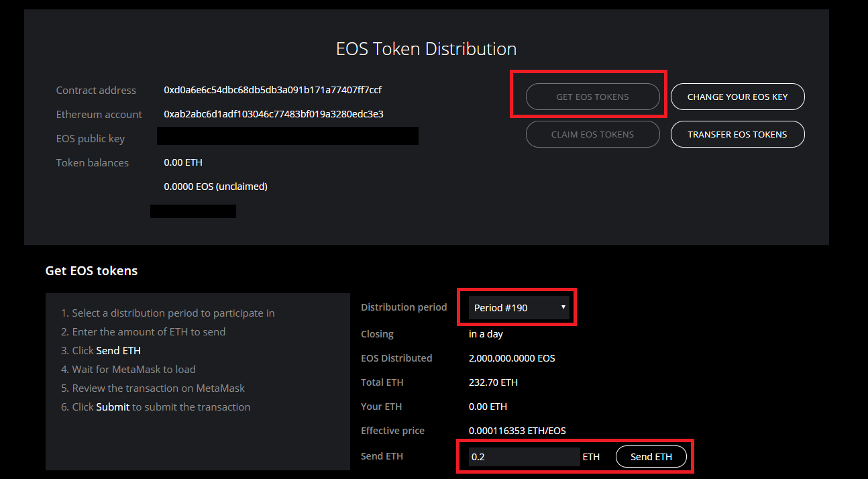This screenshot has height=479, width=868.
Task: Click the 0.00 ETH token balance
Action: [x=183, y=162]
